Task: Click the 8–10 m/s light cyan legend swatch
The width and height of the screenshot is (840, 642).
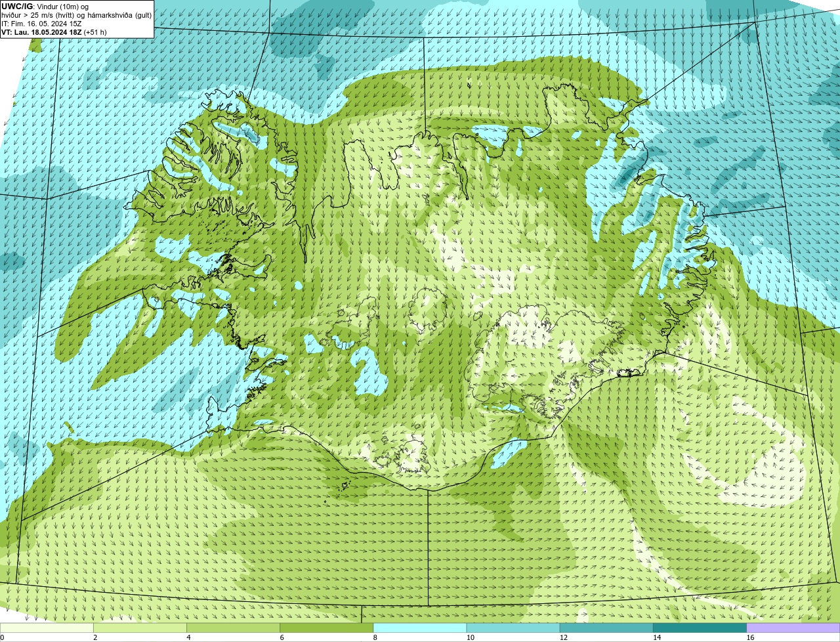Action: pos(420,628)
